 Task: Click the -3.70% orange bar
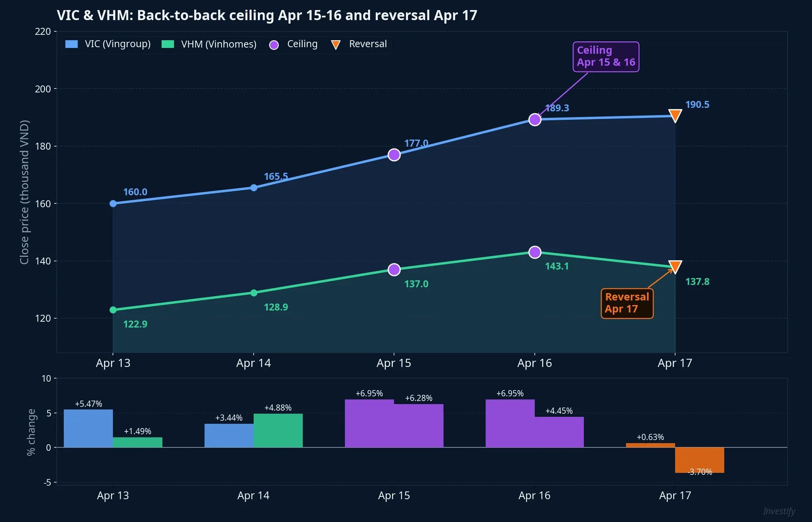coord(699,460)
